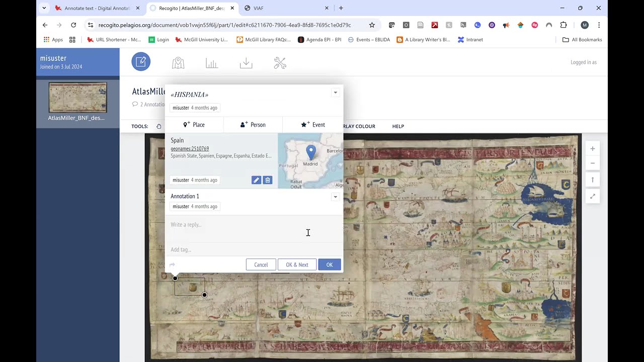Click the Spain mini map preview
This screenshot has height=362, width=644.
310,161
